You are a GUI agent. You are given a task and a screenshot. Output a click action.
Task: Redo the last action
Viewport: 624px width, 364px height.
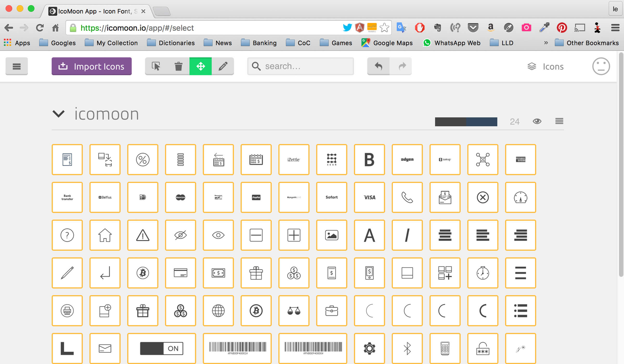coord(401,66)
